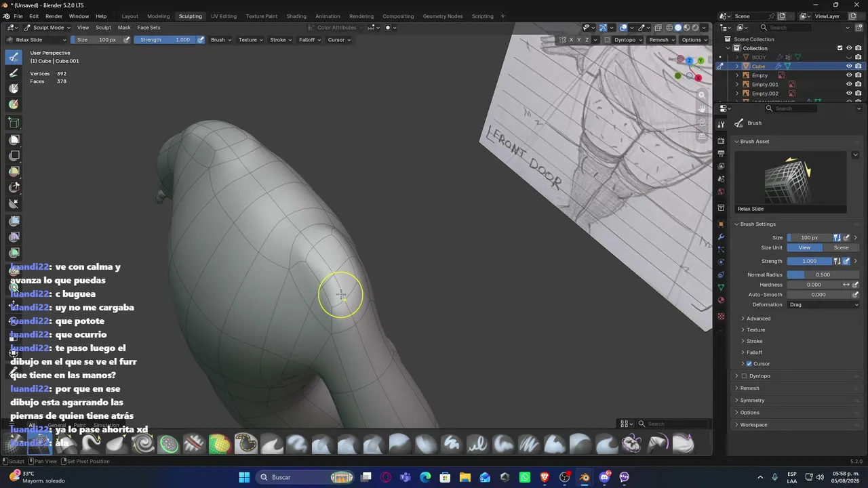Select material preview viewport shading

(686, 28)
